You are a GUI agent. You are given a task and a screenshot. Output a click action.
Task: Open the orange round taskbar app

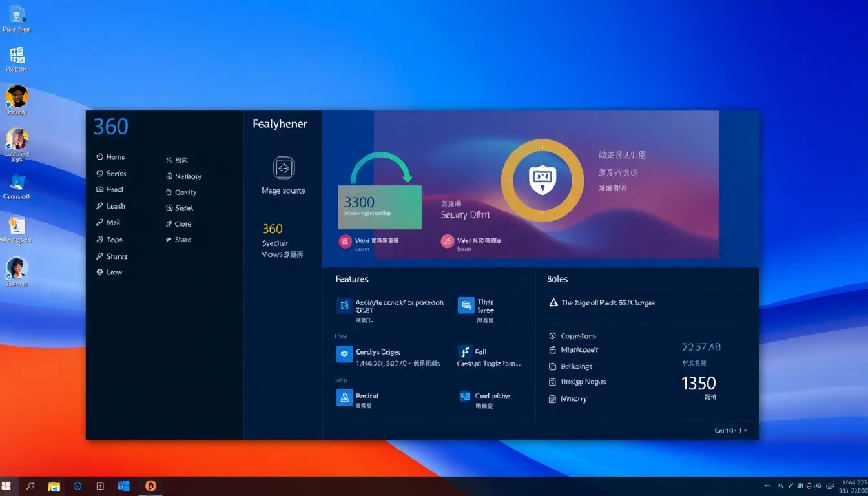tap(150, 486)
